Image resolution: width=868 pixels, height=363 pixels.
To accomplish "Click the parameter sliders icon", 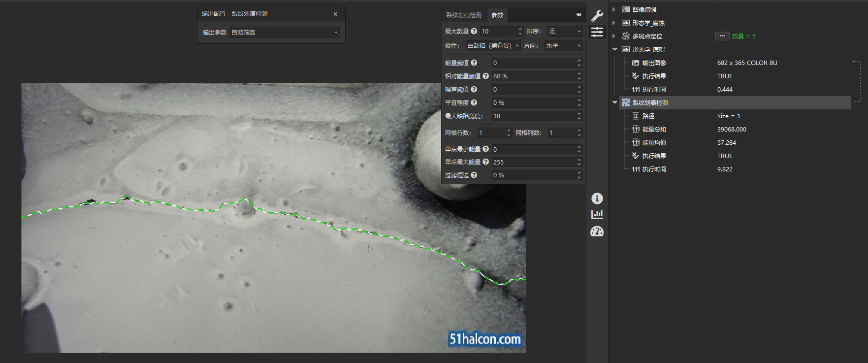I will tap(597, 33).
